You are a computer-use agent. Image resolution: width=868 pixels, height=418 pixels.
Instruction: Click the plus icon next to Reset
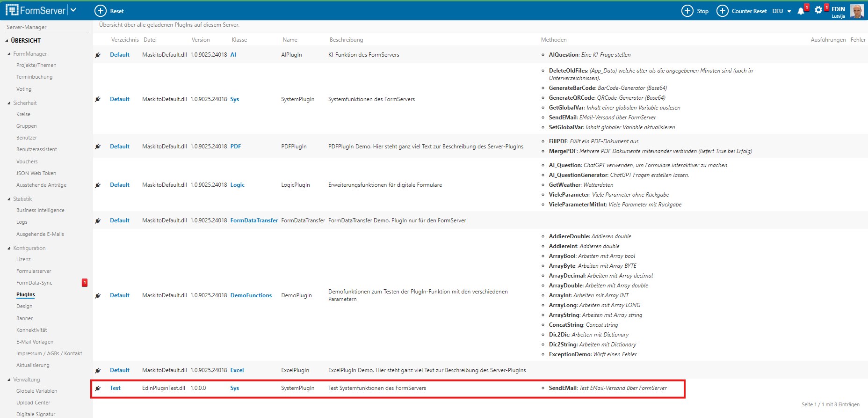pyautogui.click(x=101, y=11)
